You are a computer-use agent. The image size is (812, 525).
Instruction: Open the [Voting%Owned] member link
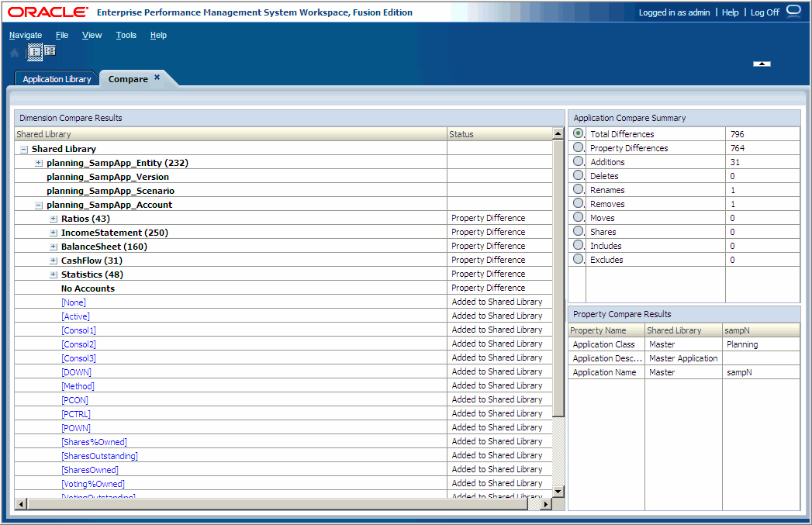coord(93,484)
